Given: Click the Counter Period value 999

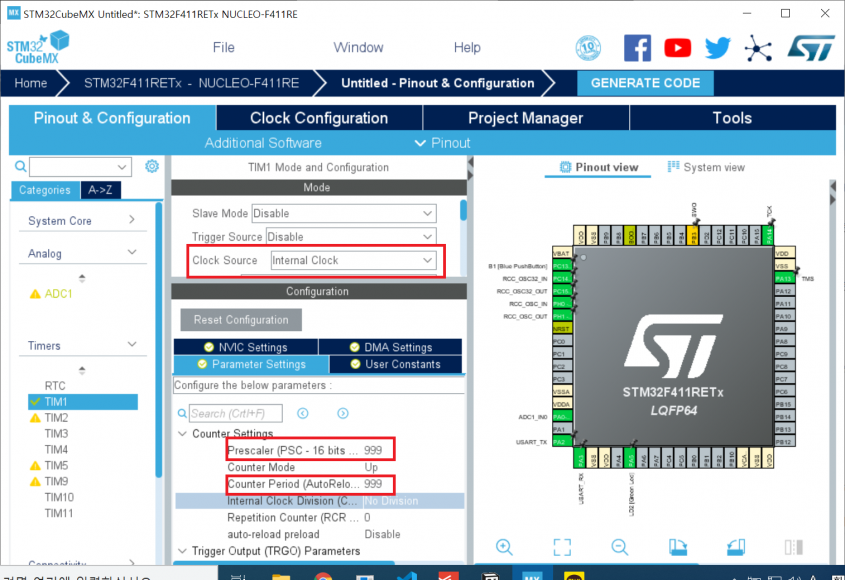Looking at the screenshot, I should click(373, 484).
